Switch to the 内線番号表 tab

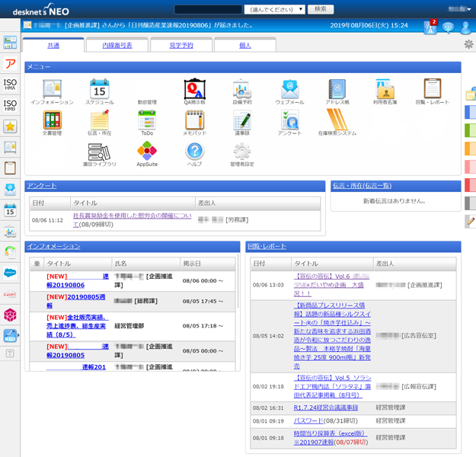117,46
